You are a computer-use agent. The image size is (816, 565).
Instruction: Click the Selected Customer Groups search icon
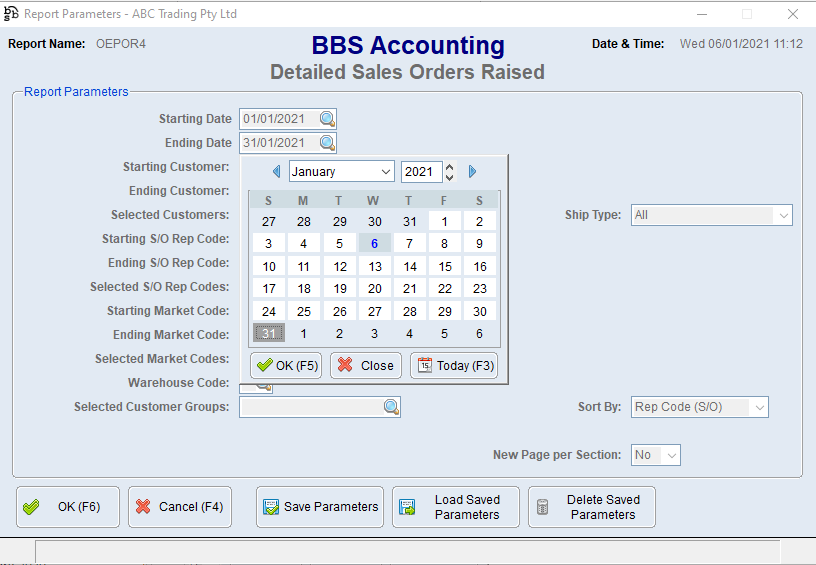[x=391, y=407]
